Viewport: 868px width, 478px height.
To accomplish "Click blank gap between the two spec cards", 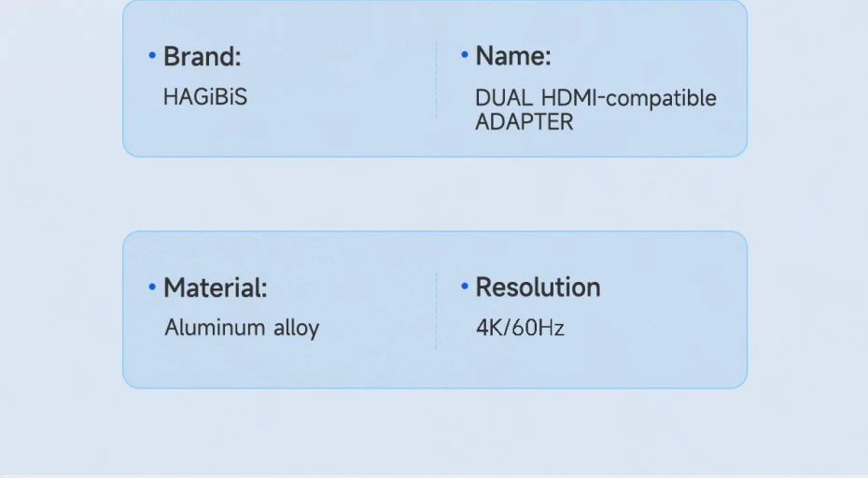I will pyautogui.click(x=434, y=194).
